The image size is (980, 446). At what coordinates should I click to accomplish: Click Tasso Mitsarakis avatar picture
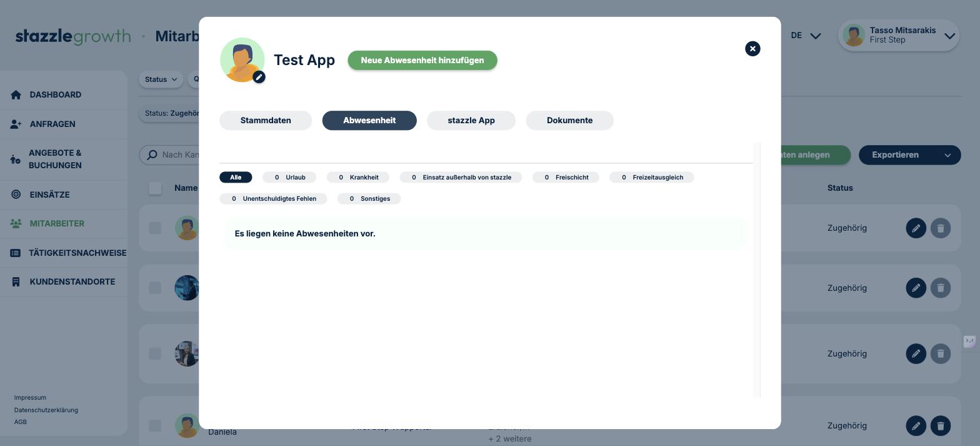pos(854,36)
